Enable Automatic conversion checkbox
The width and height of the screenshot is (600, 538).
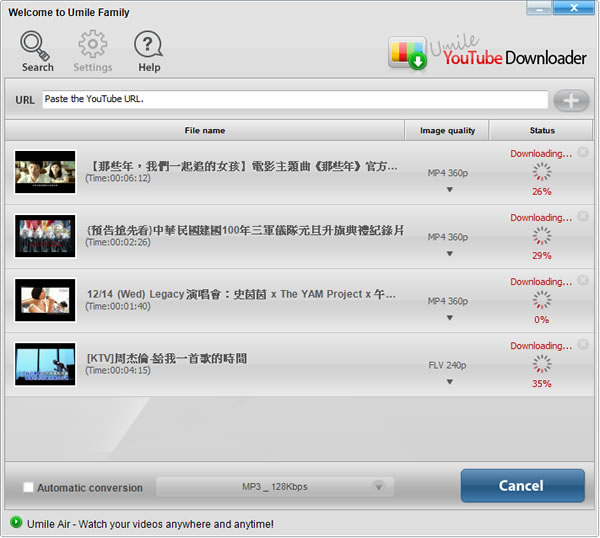click(28, 487)
